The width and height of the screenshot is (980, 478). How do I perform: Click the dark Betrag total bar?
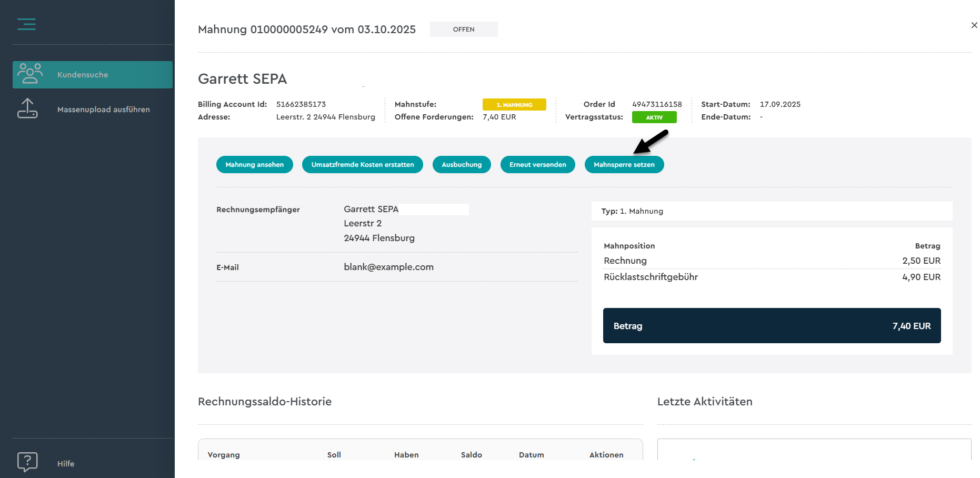coord(771,326)
